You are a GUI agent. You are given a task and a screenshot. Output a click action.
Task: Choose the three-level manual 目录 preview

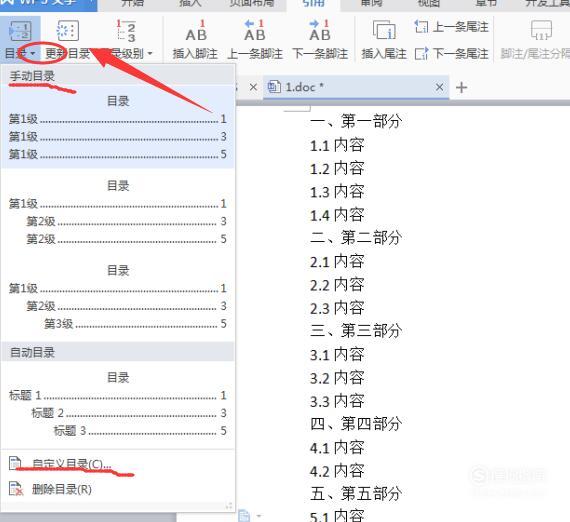[118, 297]
